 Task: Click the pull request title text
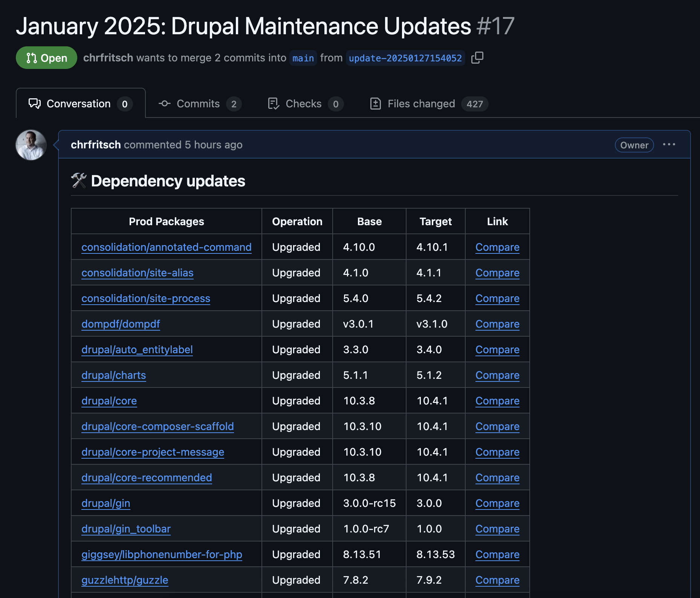pos(243,26)
